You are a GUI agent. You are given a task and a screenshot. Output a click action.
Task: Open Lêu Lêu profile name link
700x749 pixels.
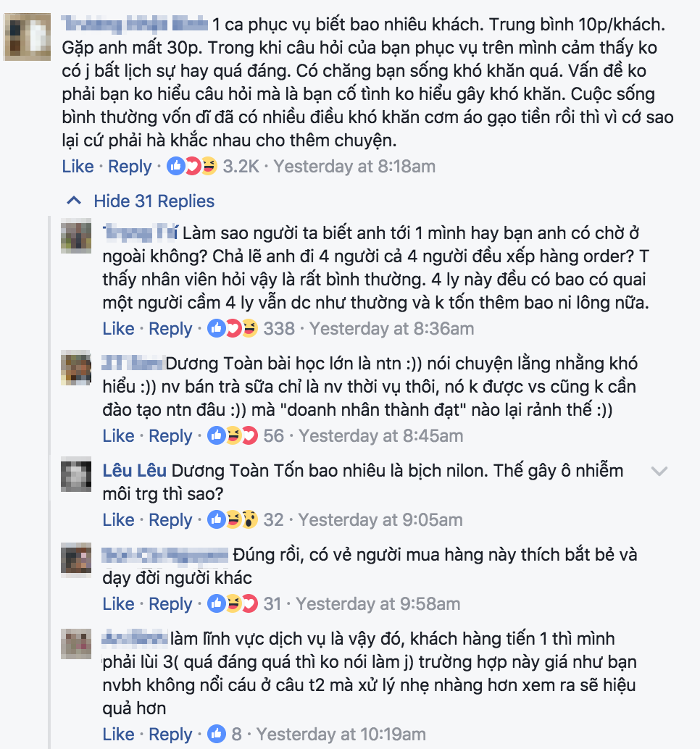click(x=135, y=471)
